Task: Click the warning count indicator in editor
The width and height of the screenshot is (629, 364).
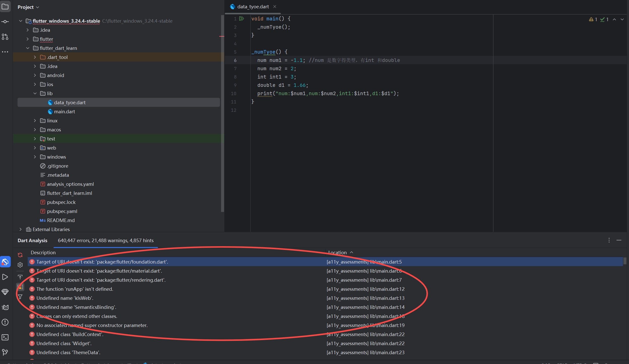Action: click(593, 19)
